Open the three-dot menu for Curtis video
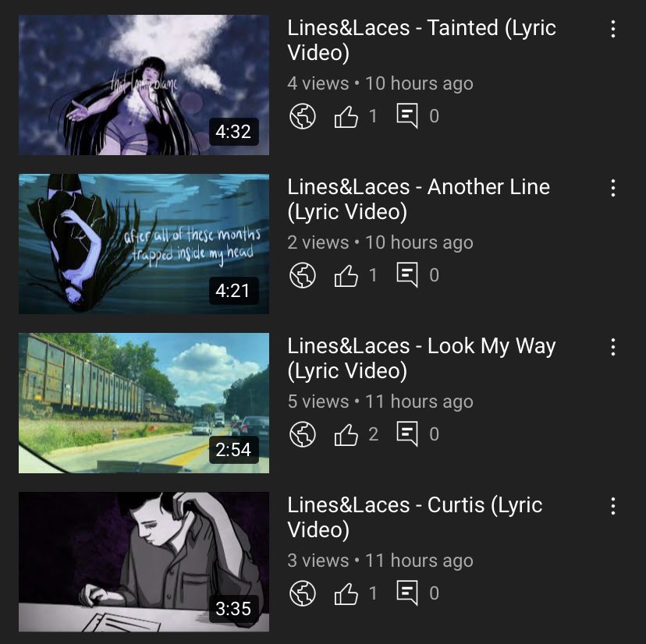This screenshot has height=644, width=646. (613, 506)
